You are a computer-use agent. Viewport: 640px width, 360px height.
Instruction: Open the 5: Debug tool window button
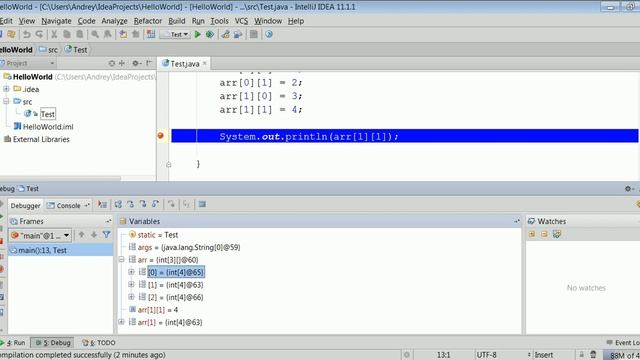[53, 343]
